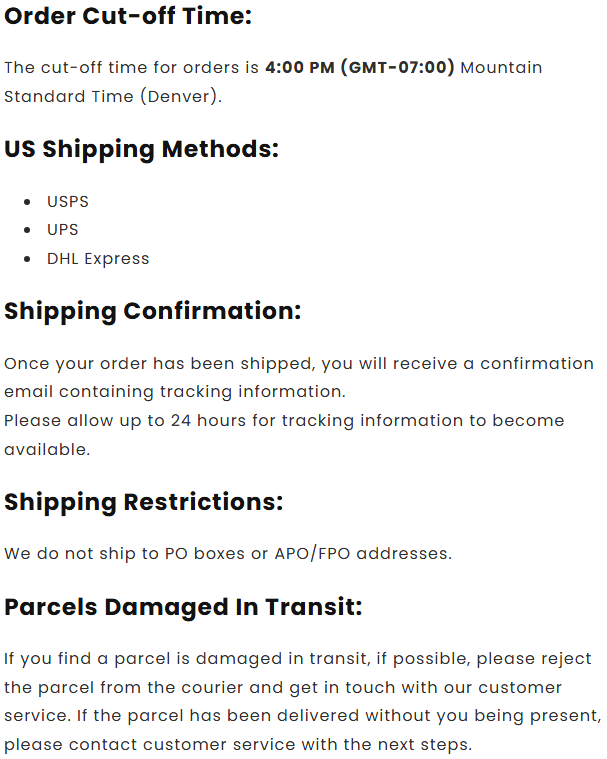Click the bullet point beside DHL Express
The height and width of the screenshot is (759, 607).
click(26, 259)
